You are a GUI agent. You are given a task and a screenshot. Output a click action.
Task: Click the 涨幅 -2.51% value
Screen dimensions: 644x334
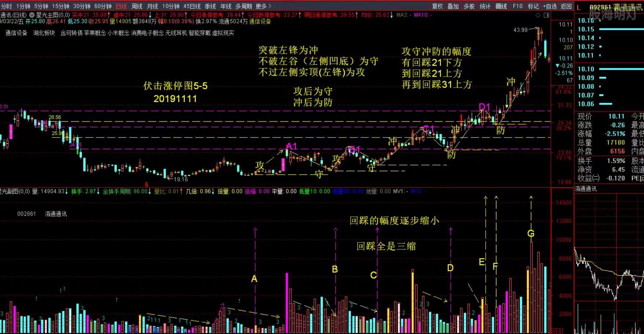[x=615, y=134]
